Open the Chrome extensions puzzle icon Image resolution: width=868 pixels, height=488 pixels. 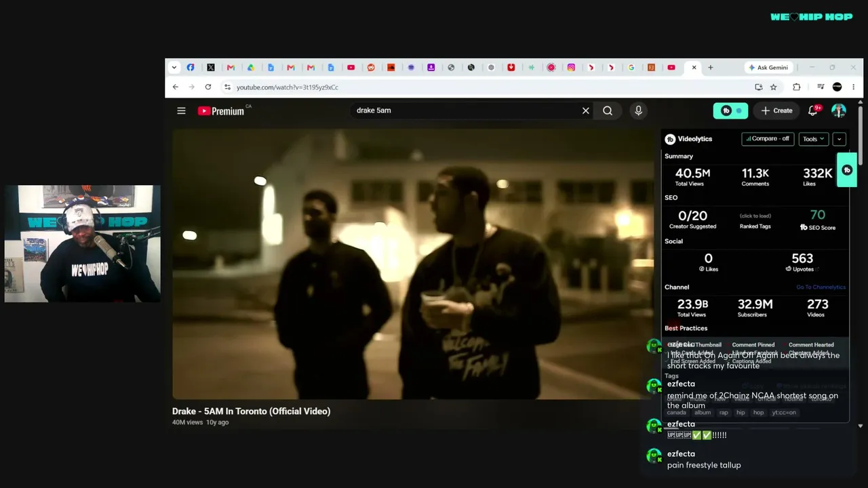coord(797,87)
